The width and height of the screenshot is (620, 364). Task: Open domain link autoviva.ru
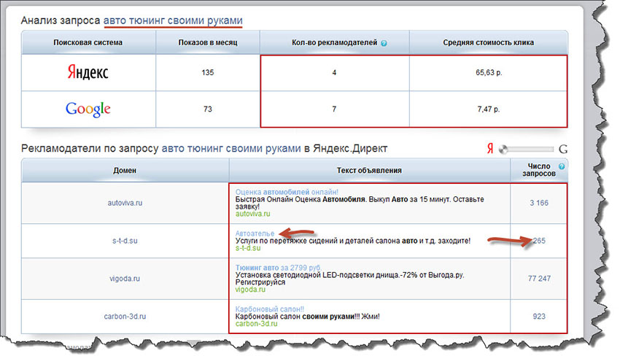[125, 203]
